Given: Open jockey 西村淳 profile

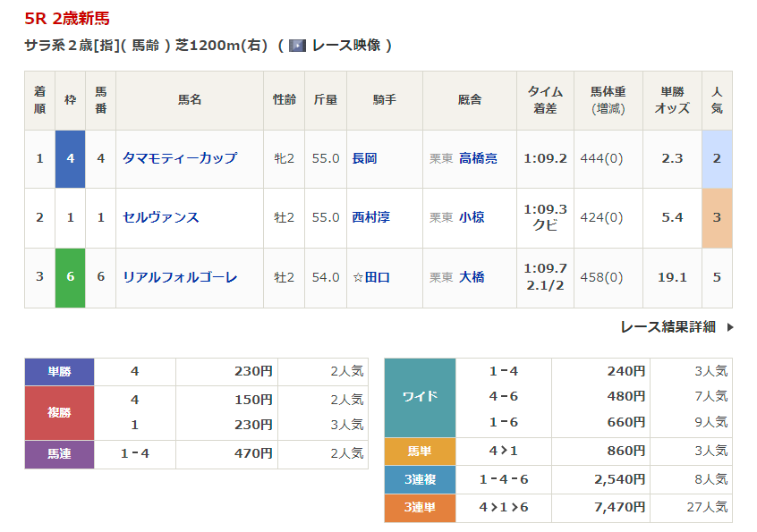Looking at the screenshot, I should coord(370,217).
